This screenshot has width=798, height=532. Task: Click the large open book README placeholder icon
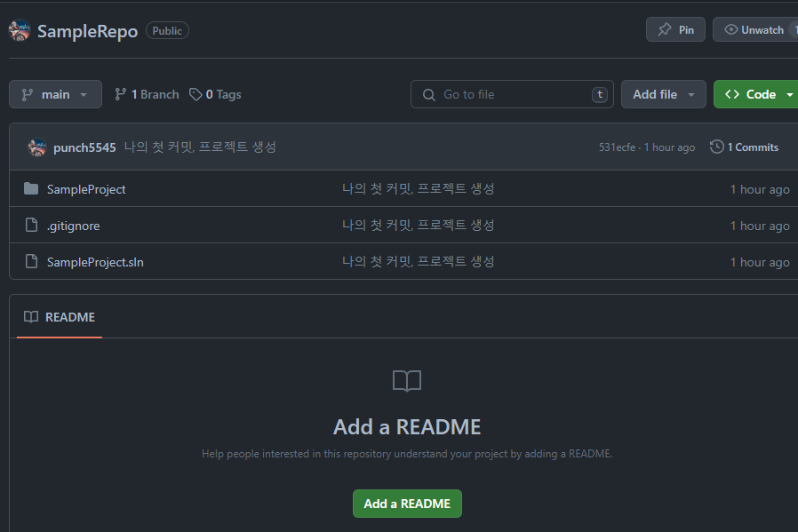(x=407, y=380)
